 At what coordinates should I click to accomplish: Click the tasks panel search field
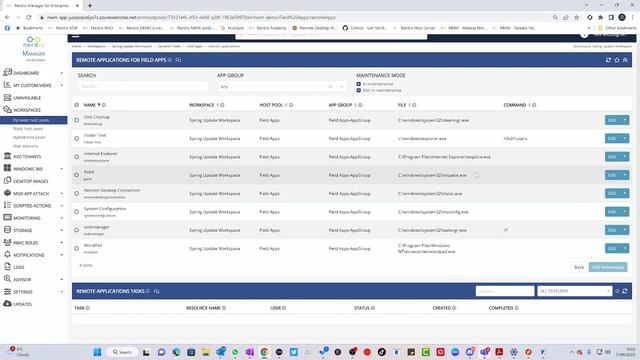[x=505, y=291]
